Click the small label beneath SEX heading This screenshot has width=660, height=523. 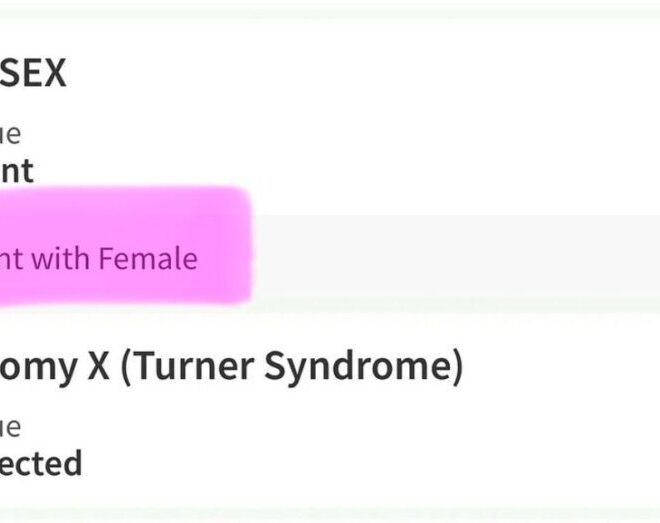(x=10, y=135)
